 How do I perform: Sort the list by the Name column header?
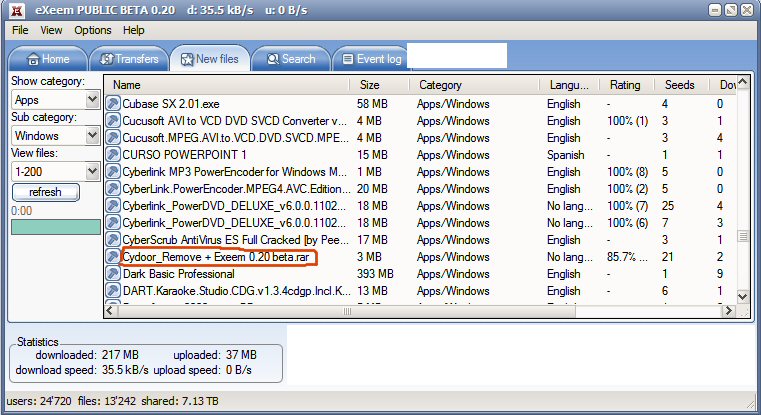[227, 85]
